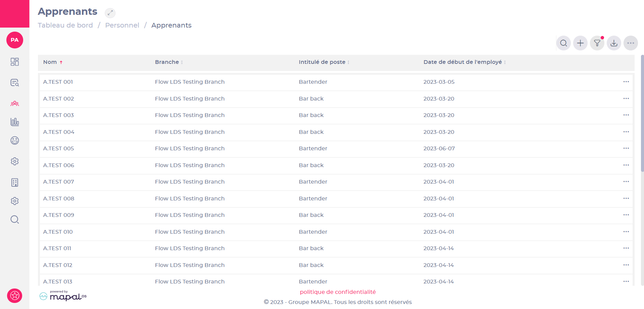Sort by Date de début de l'employé
Viewport: 644px width, 309px height.
tap(465, 62)
